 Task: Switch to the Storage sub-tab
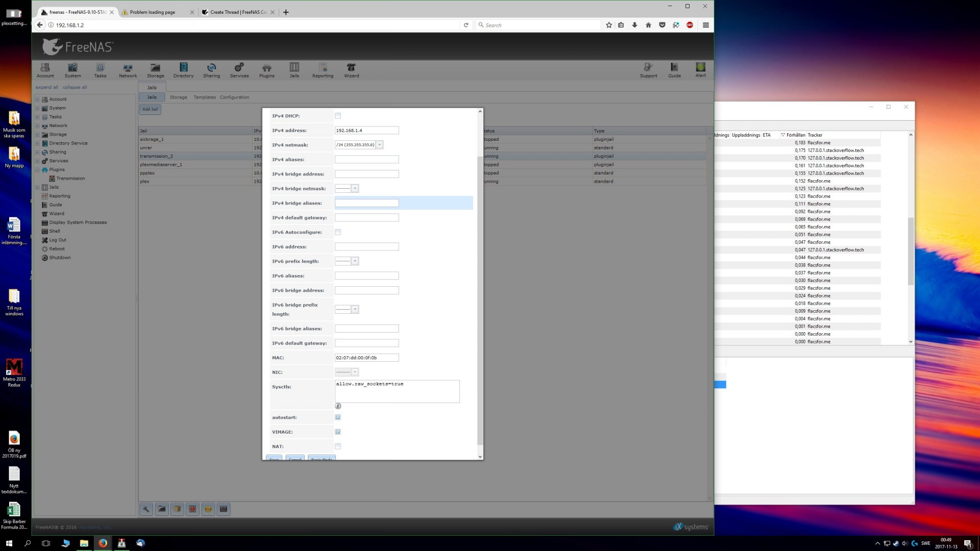coord(178,97)
